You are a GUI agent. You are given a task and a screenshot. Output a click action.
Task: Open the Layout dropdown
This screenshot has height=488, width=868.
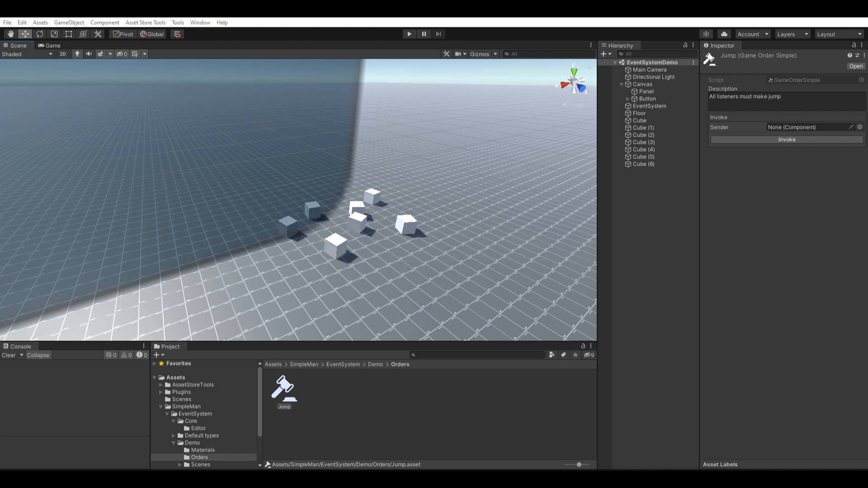(x=839, y=34)
